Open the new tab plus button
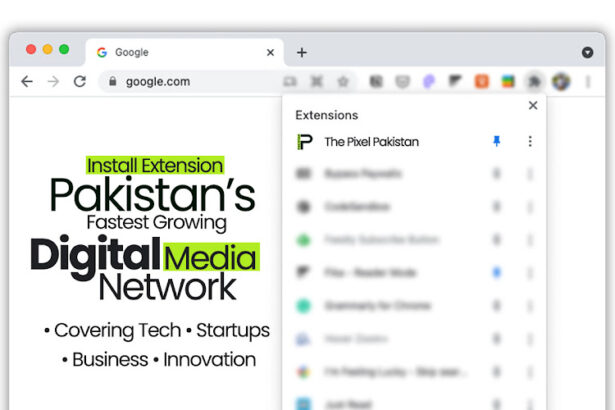The height and width of the screenshot is (410, 615). point(301,52)
